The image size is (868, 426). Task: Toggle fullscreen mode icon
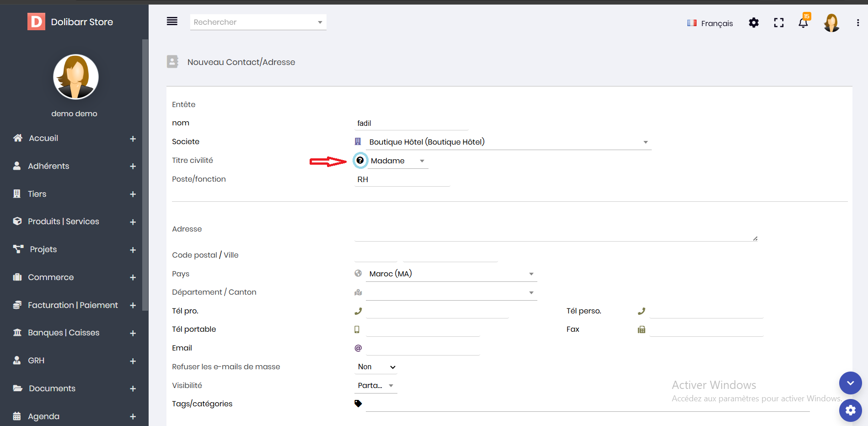778,23
